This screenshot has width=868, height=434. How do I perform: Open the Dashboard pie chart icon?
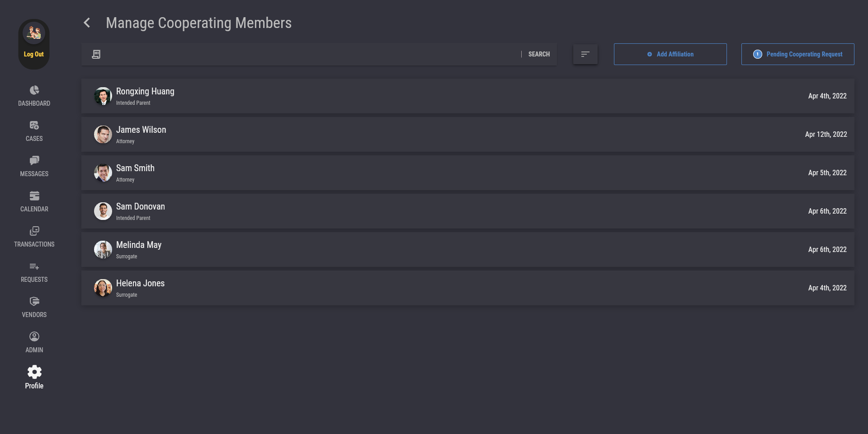[34, 90]
